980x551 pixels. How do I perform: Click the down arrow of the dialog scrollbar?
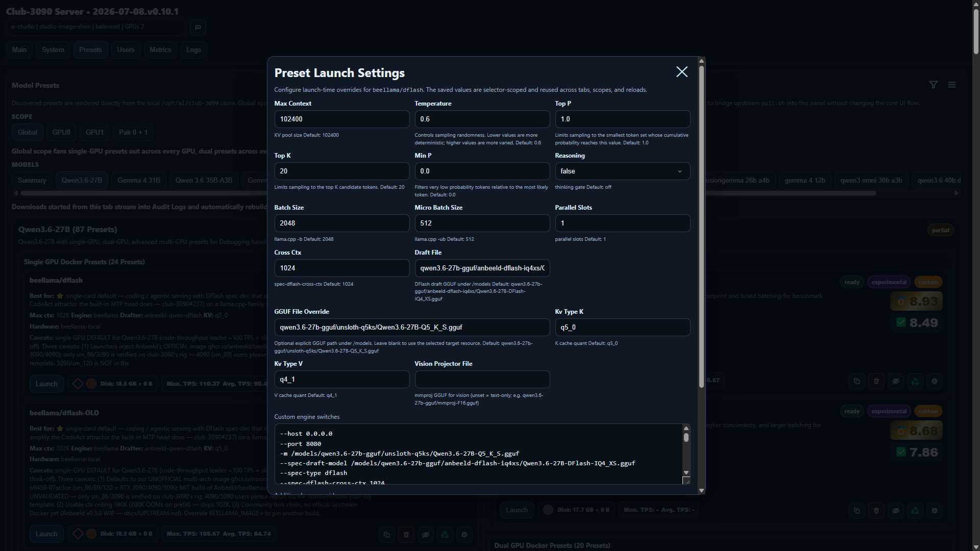[x=701, y=490]
